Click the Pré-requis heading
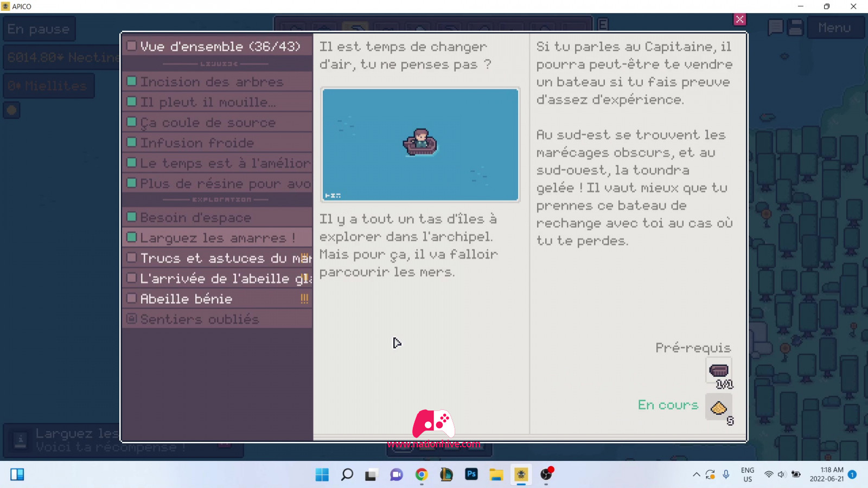The image size is (868, 488). [693, 348]
